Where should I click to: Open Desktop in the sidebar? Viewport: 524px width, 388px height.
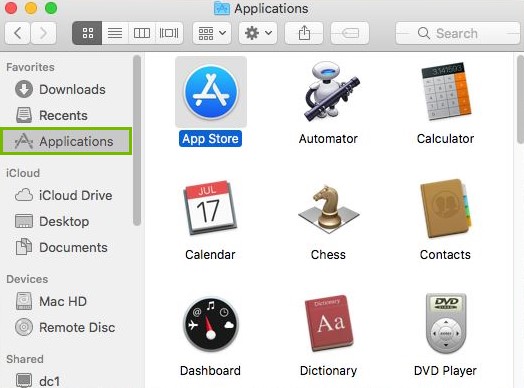tap(67, 221)
